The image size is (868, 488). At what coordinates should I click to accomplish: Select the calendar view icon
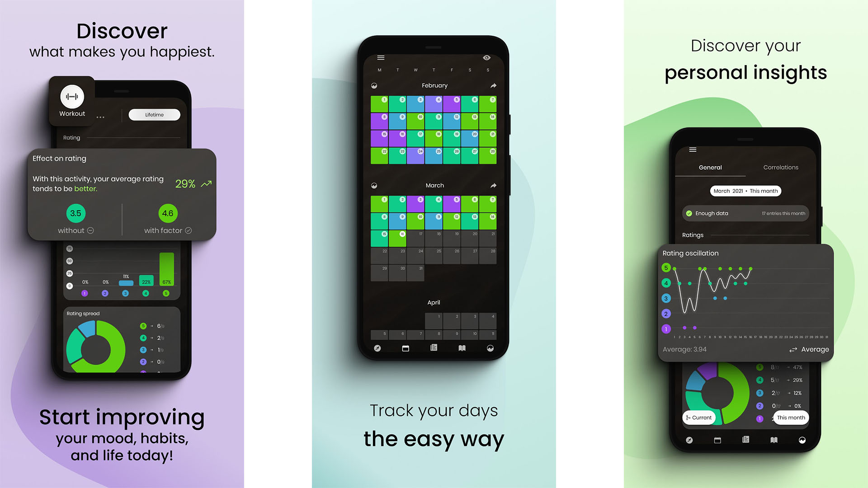point(406,348)
